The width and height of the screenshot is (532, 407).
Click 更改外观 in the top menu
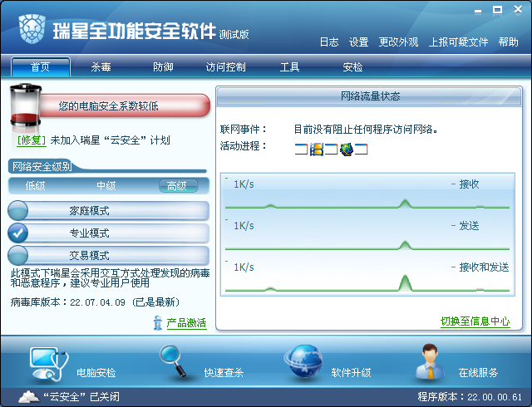(x=398, y=42)
